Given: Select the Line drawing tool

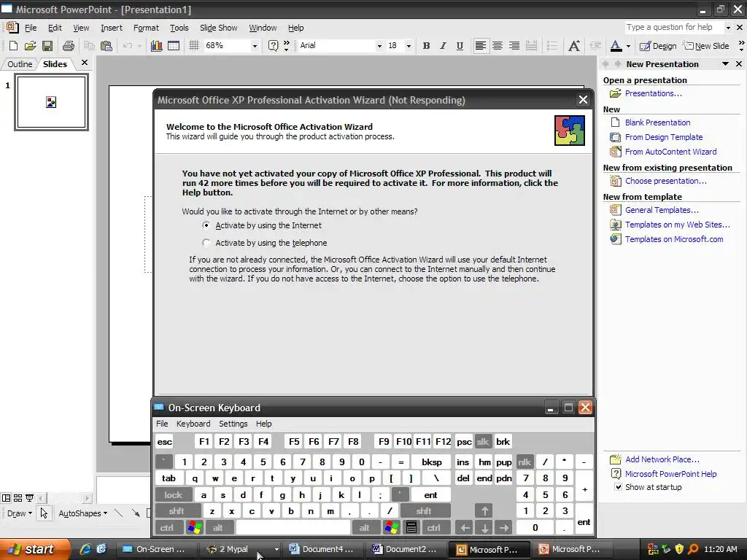Looking at the screenshot, I should (119, 513).
